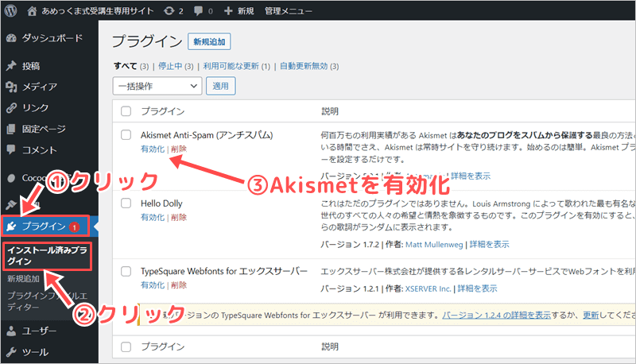Click the Media library icon in sidebar

pyautogui.click(x=11, y=87)
